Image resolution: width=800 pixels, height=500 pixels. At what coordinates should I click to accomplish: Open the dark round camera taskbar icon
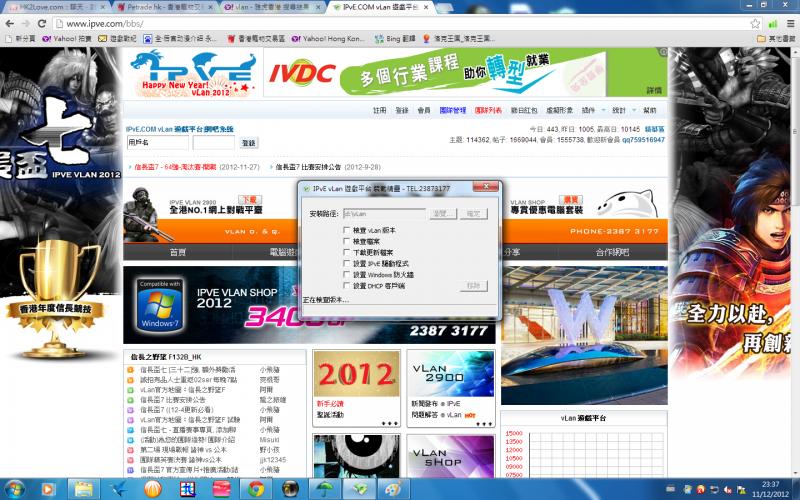coord(290,489)
